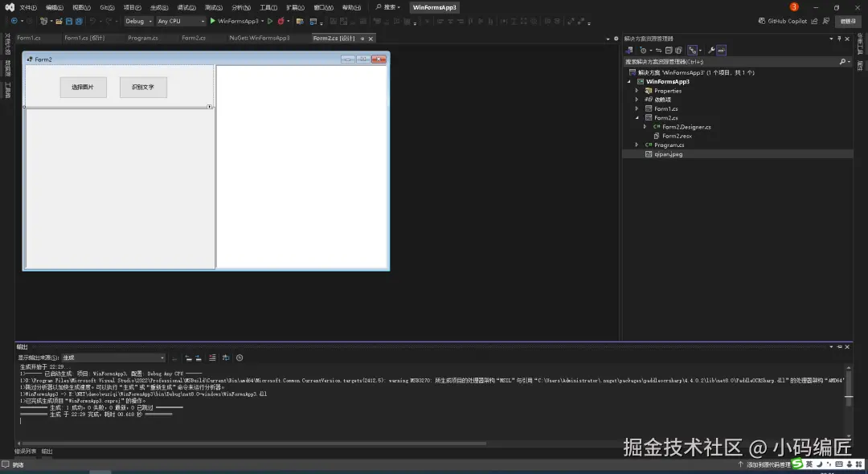Click the Hot Reload flame icon
Viewport: 868px width, 474px height.
pos(280,21)
